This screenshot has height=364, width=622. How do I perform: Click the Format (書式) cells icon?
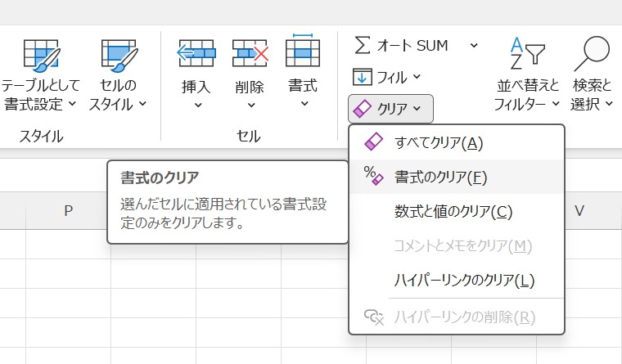pyautogui.click(x=303, y=52)
